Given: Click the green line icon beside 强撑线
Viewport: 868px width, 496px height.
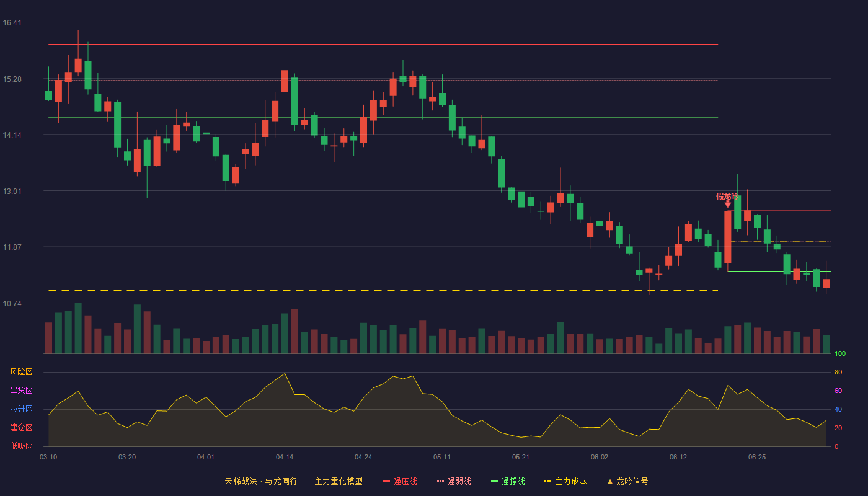Looking at the screenshot, I should coord(494,481).
